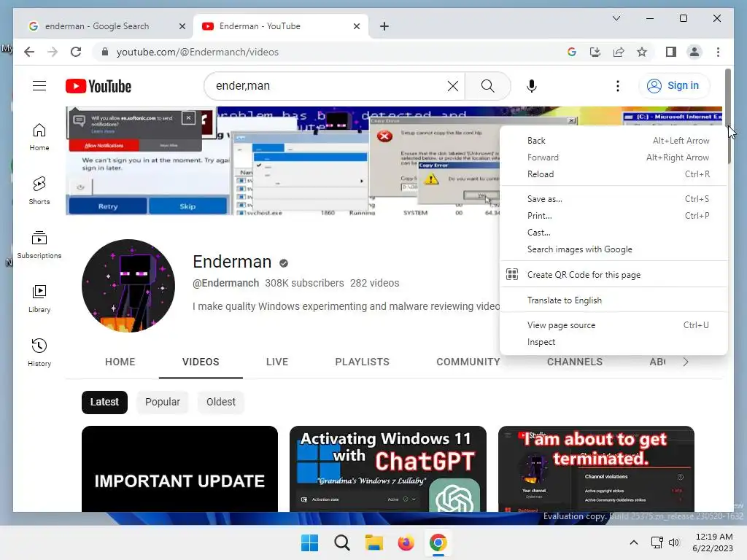
Task: Click the browser address bar URL
Action: 197,52
